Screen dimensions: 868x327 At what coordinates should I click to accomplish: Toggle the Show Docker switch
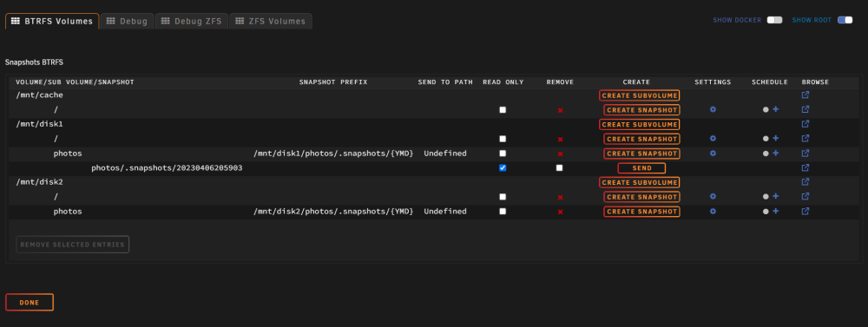point(774,20)
